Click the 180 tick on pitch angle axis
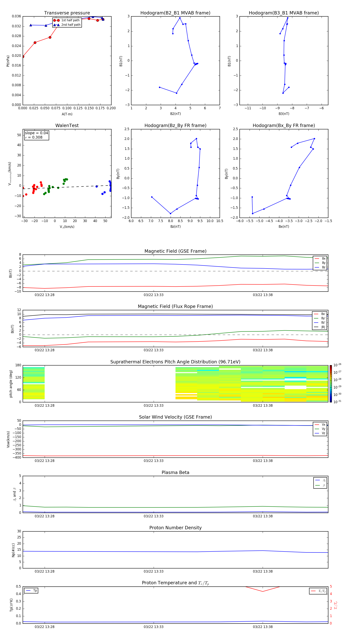Image resolution: width=351 pixels, height=644 pixels. [x=18, y=365]
